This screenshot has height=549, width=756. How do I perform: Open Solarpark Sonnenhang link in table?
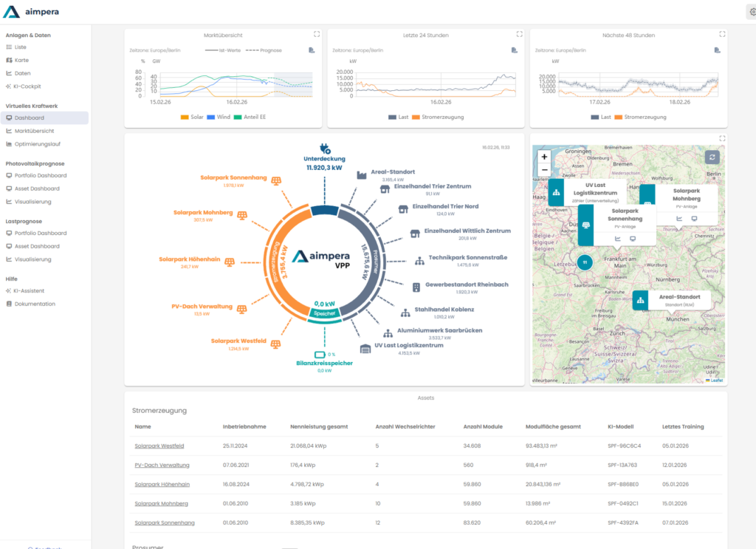coord(165,523)
